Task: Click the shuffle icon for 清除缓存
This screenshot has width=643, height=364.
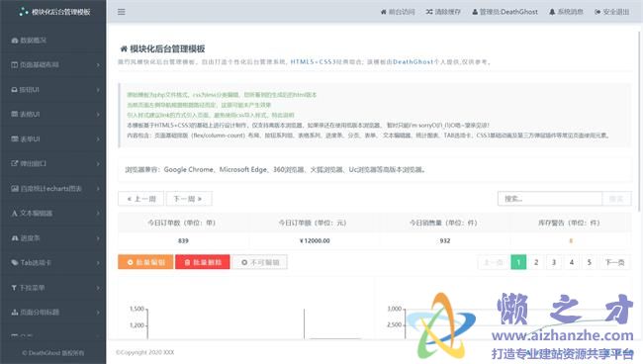Action: click(429, 12)
